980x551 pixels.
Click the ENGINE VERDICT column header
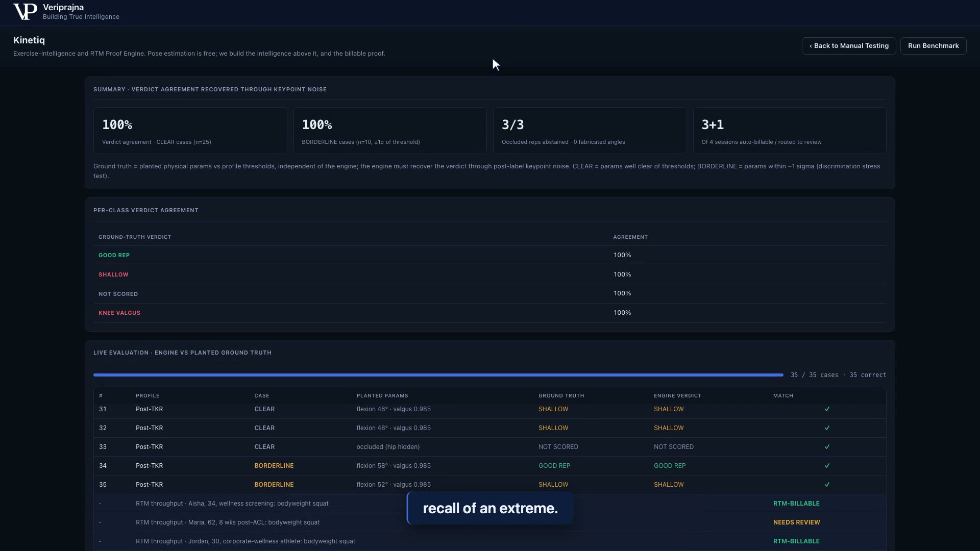coord(677,396)
